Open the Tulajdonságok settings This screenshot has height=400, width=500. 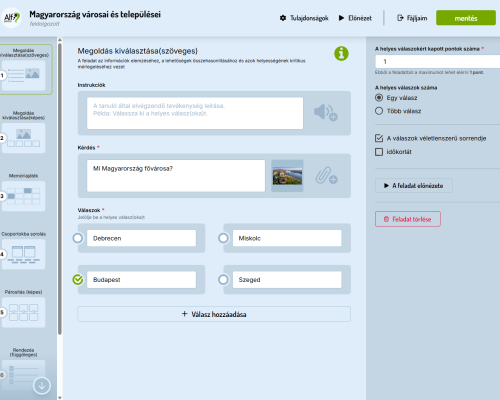(x=304, y=18)
